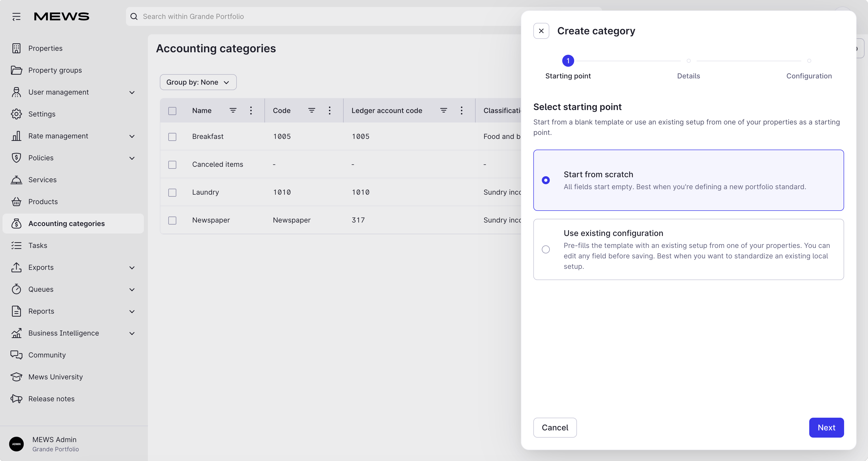The width and height of the screenshot is (868, 461).
Task: Open the Properties building icon
Action: [x=16, y=48]
